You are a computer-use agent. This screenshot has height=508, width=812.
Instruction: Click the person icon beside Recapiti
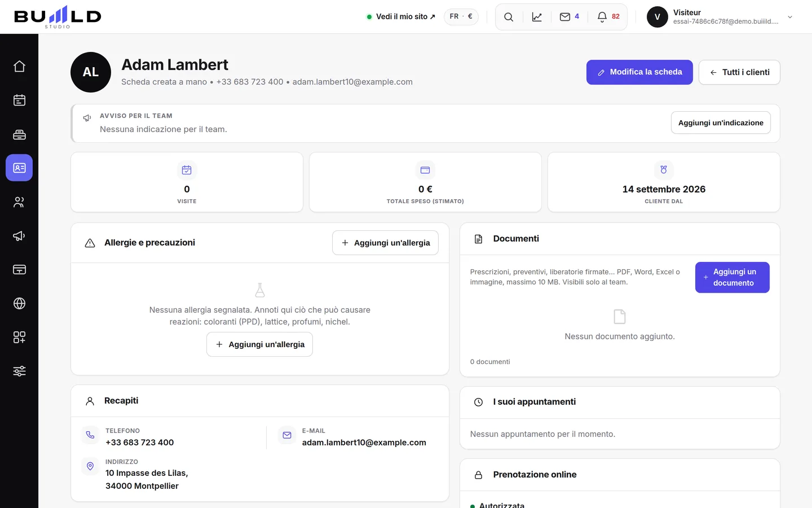90,401
